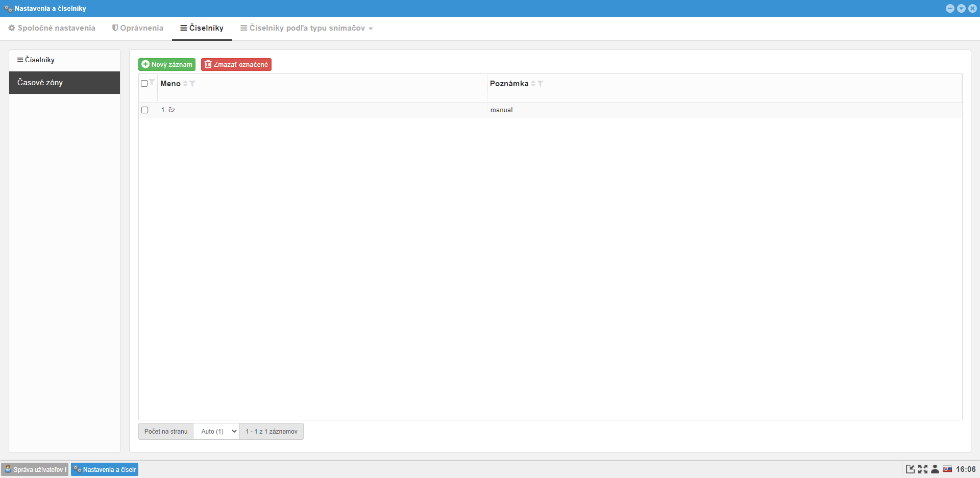Open the Auto (1) page size dropdown

[216, 432]
